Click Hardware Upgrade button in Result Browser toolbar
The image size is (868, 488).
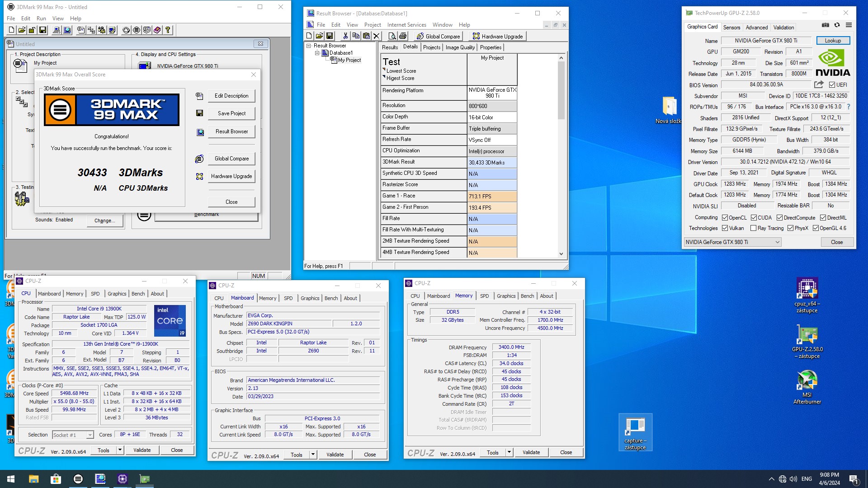(497, 36)
